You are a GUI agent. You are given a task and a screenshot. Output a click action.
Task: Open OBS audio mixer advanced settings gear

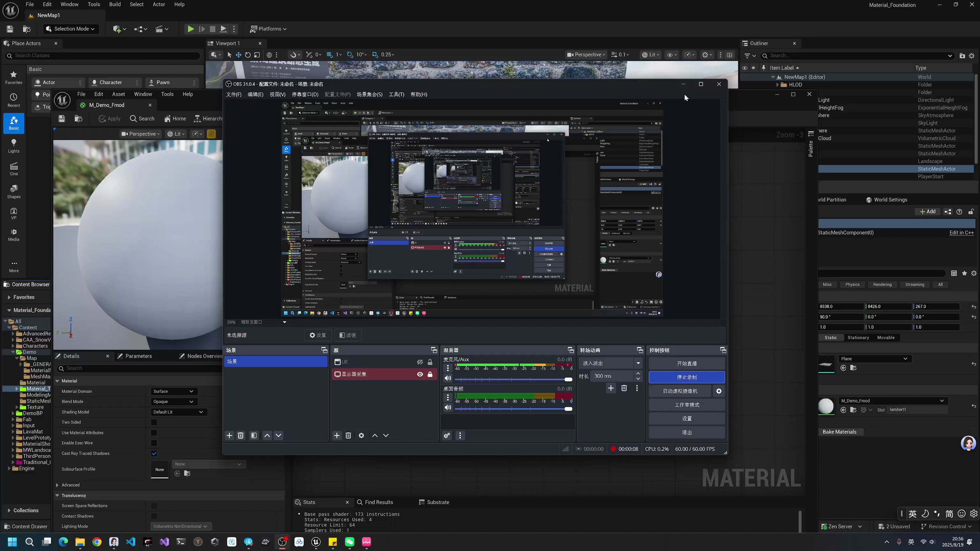point(447,435)
